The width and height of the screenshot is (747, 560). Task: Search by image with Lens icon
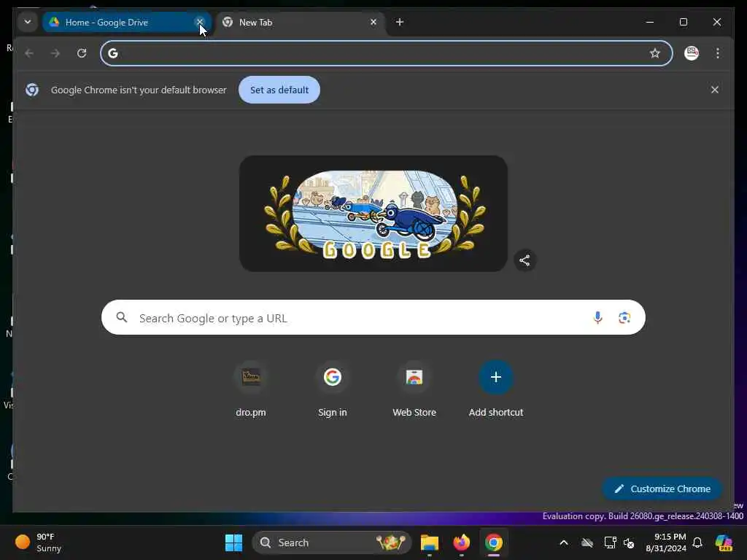coord(624,318)
